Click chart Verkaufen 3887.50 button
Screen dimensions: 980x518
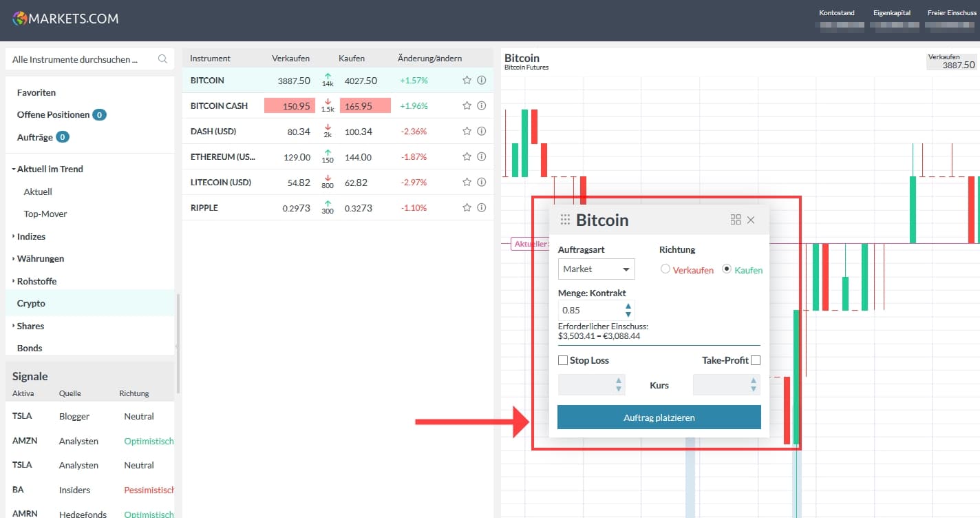[952, 61]
